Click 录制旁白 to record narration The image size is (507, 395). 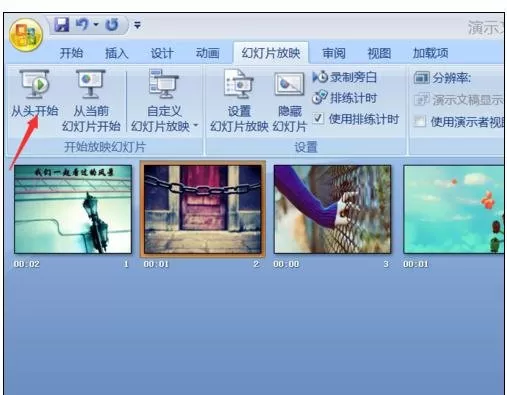344,77
